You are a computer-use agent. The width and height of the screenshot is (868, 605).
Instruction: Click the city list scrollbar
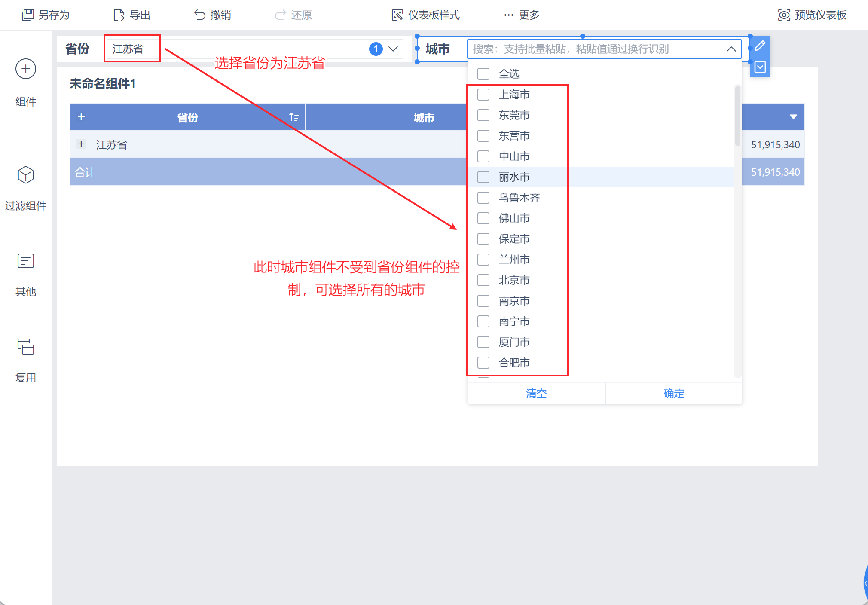[737, 116]
